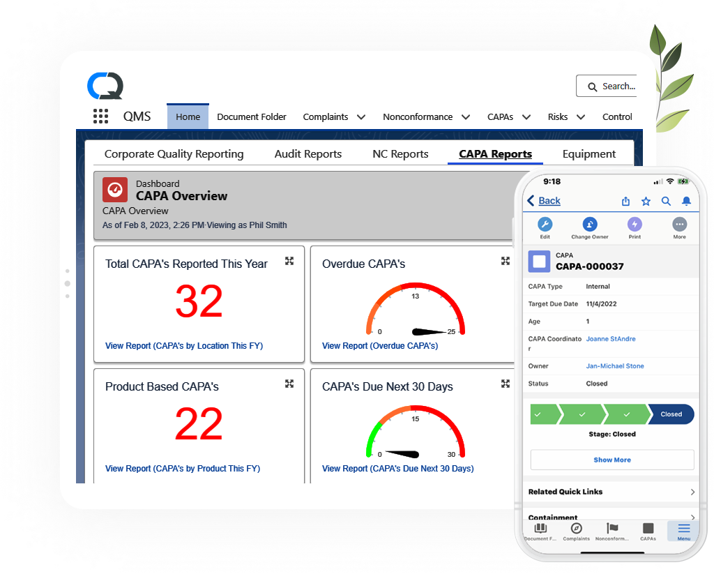This screenshot has width=714, height=588.
Task: Tap the Print lightning icon
Action: coord(635,225)
